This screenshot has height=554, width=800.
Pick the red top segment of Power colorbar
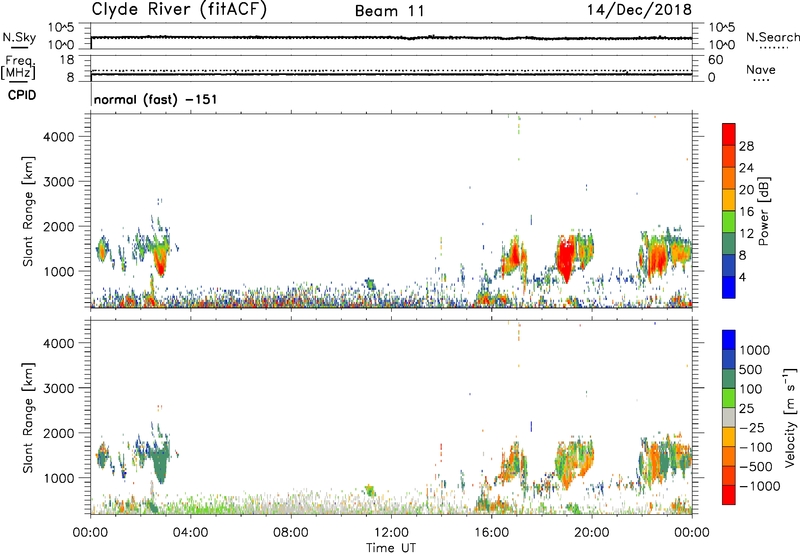pyautogui.click(x=729, y=134)
